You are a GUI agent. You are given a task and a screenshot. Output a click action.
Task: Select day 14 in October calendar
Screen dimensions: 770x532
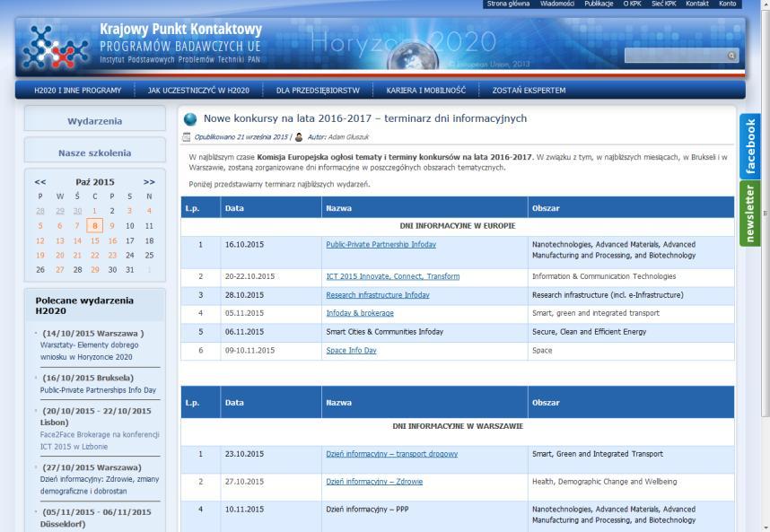pos(77,241)
